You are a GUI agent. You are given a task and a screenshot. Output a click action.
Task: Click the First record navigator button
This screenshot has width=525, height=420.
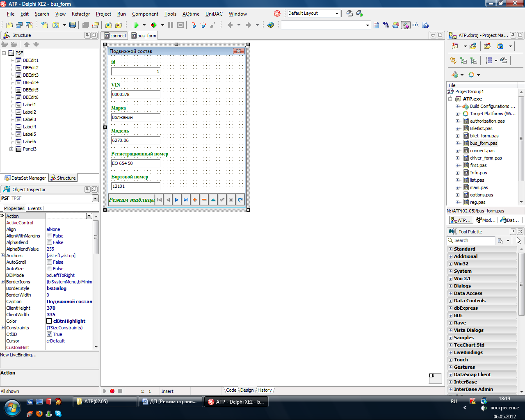pos(159,200)
